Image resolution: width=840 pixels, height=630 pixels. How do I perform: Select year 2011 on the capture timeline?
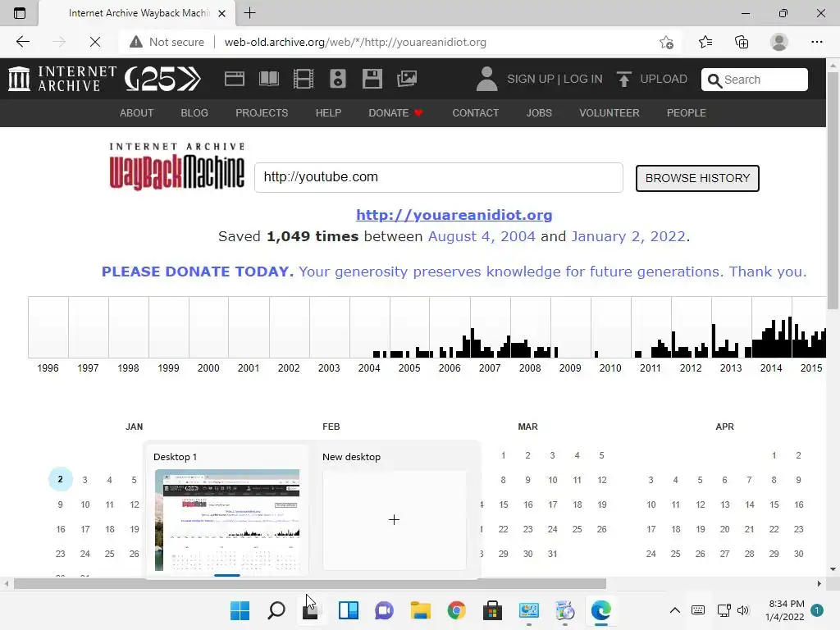[x=650, y=368]
